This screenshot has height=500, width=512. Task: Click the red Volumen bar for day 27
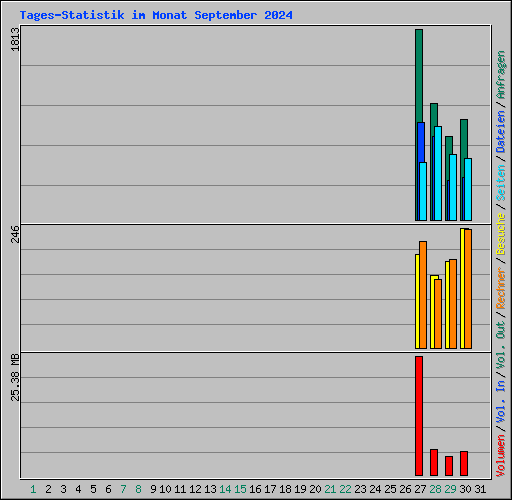(x=419, y=416)
